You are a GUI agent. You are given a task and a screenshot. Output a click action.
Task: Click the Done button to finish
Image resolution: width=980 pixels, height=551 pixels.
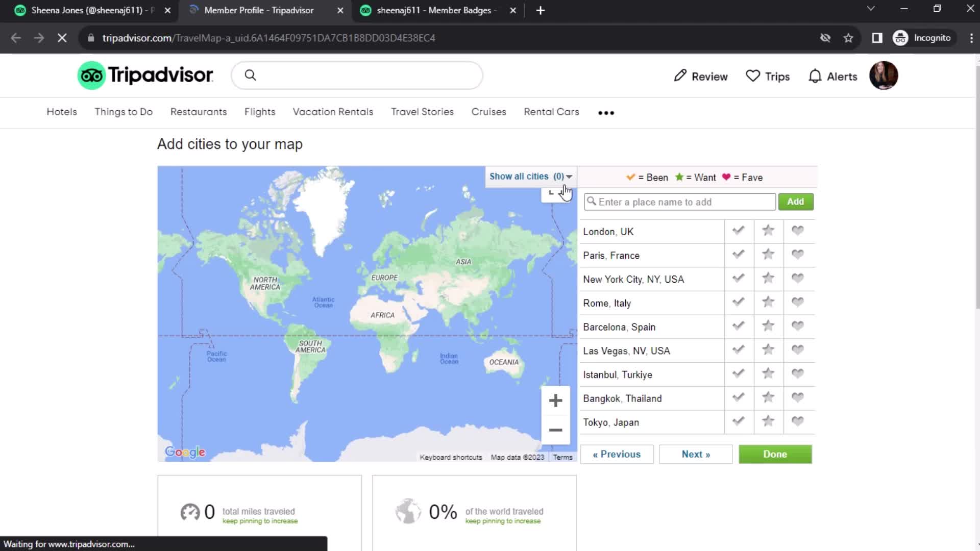pos(775,454)
